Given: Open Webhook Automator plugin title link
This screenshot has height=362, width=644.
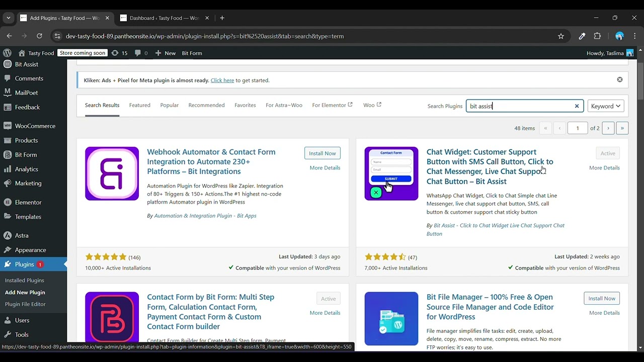Looking at the screenshot, I should [211, 161].
